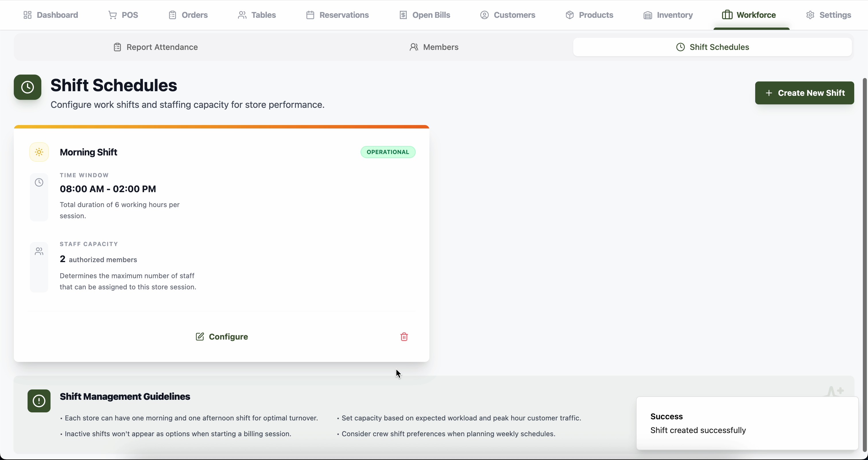Viewport: 868px width, 460px height.
Task: Click the Time Window clock icon
Action: (39, 182)
